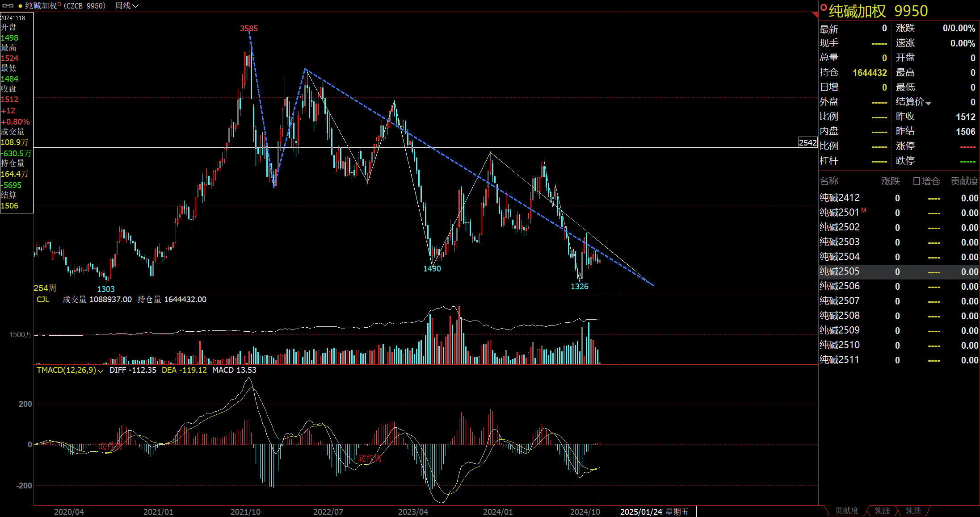Screen dimensions: 980x517
Task: Click the DEA -119.12 readout
Action: click(x=184, y=370)
